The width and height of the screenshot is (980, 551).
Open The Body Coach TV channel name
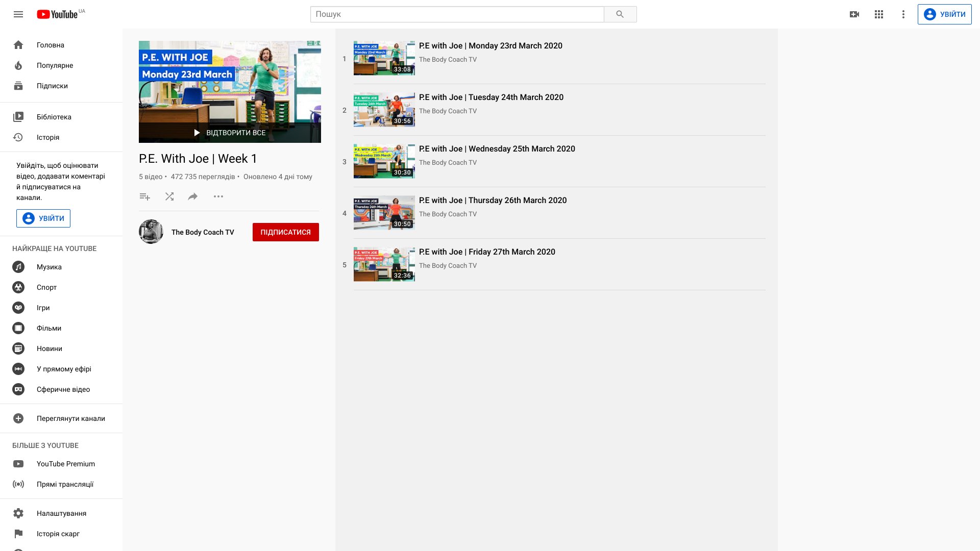pyautogui.click(x=203, y=232)
